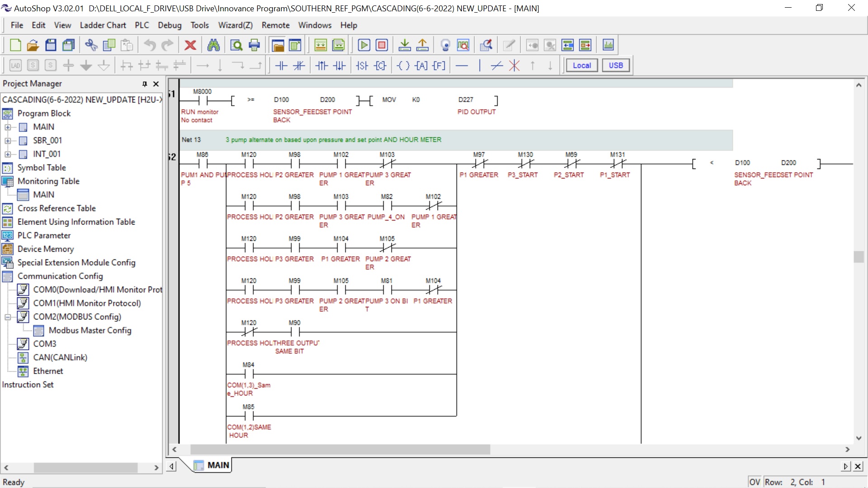
Task: Start PLC with the Run icon
Action: (363, 45)
